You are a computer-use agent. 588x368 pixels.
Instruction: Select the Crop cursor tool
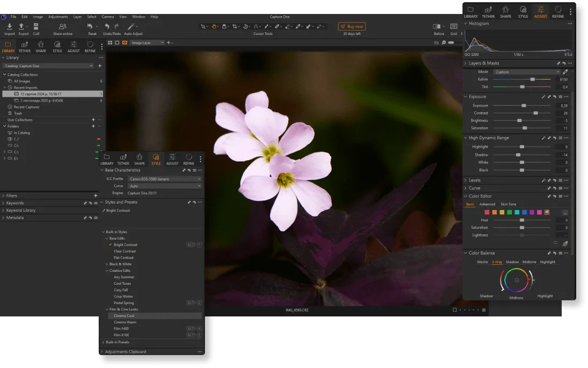point(234,26)
